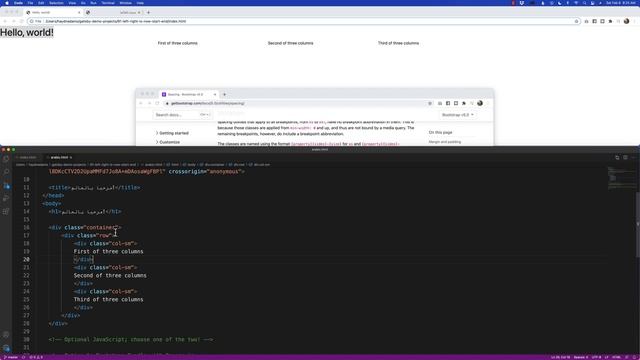The width and height of the screenshot is (640, 360).
Task: Click the Wi-Fi icon in macOS menu bar
Action: pyautogui.click(x=576, y=3)
